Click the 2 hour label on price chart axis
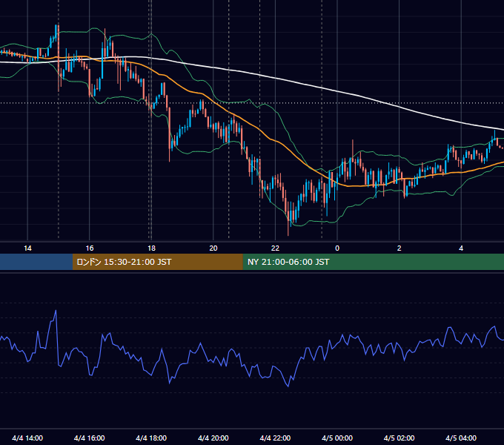This screenshot has height=445, width=504. [399, 248]
